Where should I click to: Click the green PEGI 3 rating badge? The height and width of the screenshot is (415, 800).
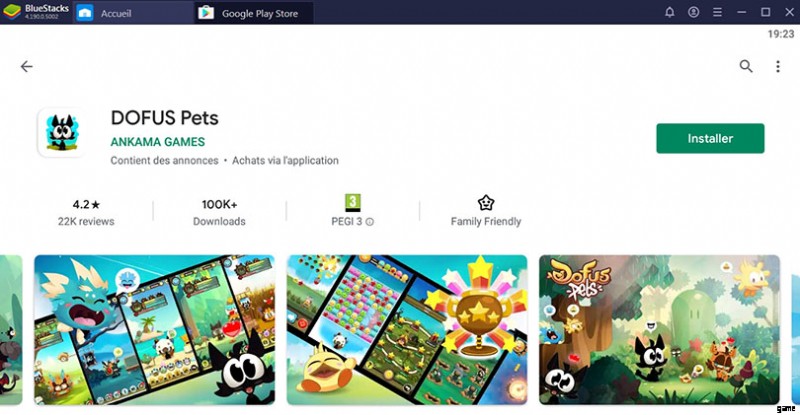point(353,203)
